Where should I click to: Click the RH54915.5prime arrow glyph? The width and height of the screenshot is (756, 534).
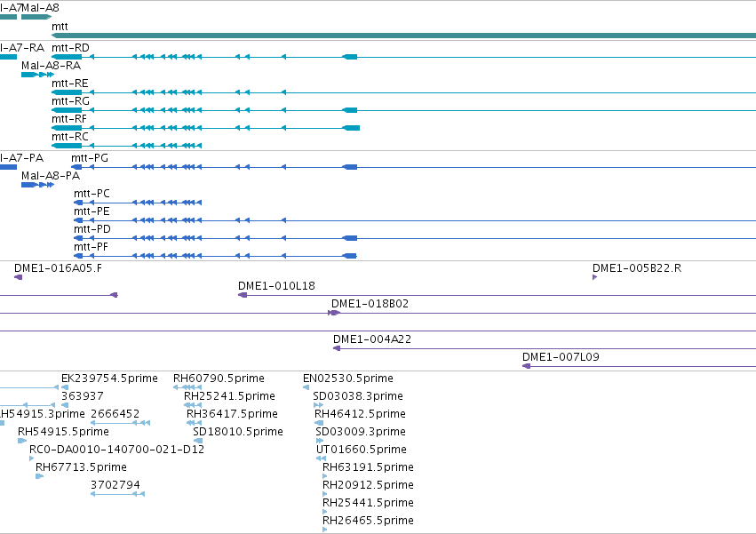22,441
